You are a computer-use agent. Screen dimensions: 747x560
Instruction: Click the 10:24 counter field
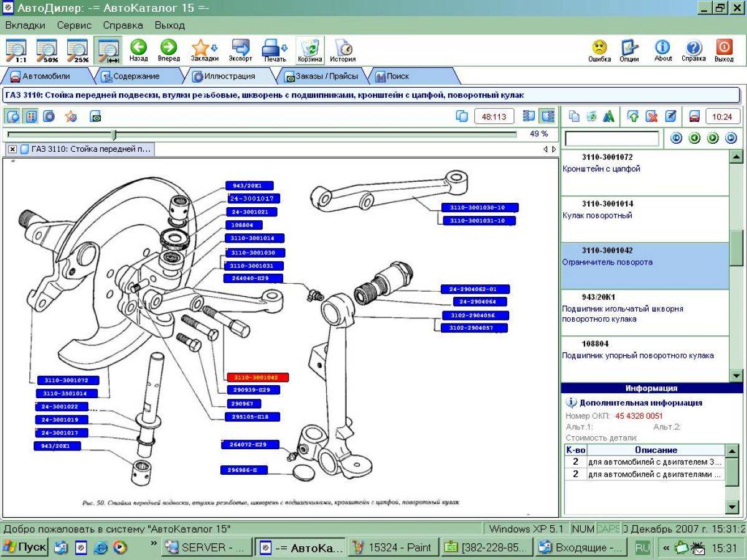point(722,116)
